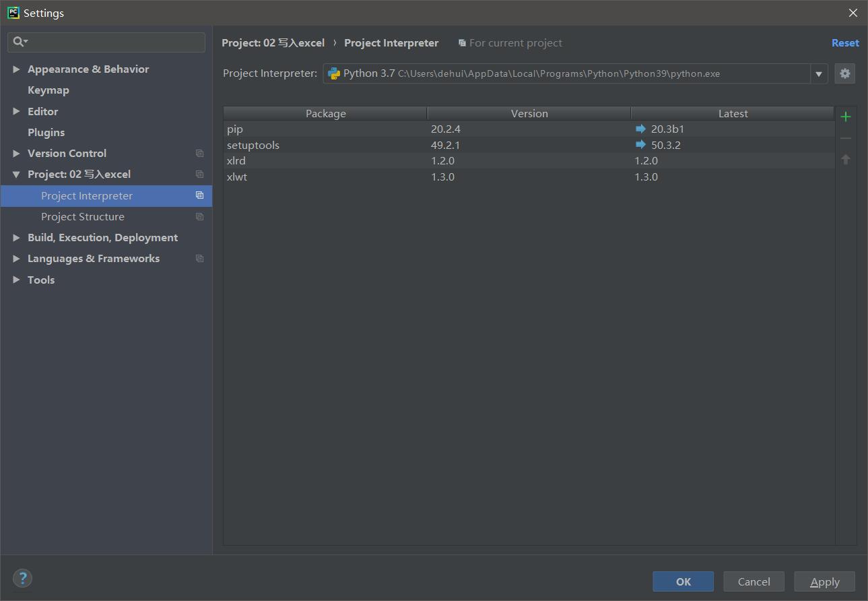This screenshot has width=868, height=601.
Task: Sort by the Version column header
Action: click(x=529, y=113)
